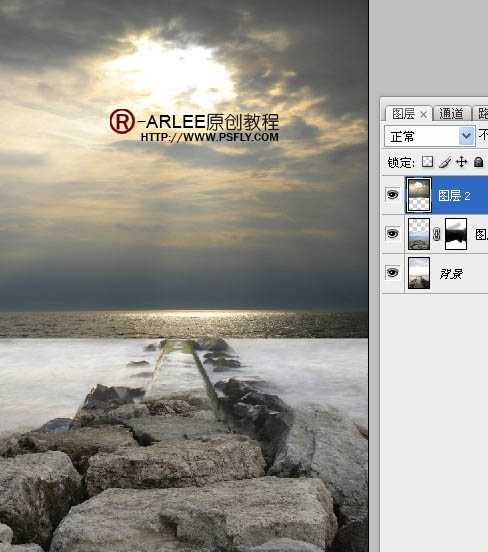Lock position move icon

pos(461,162)
